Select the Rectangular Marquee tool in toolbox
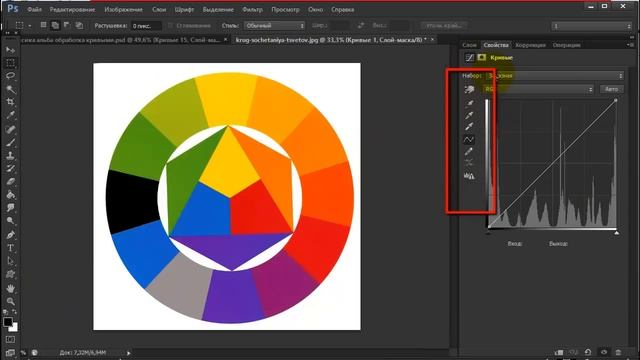Screen dimensions: 640x360 click(x=11, y=63)
